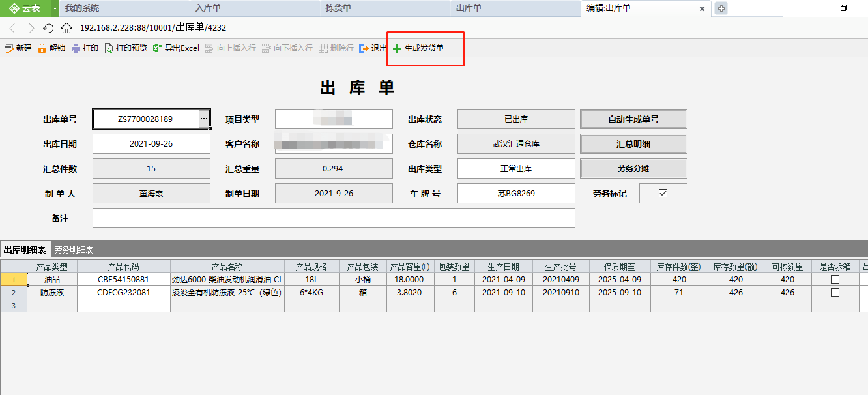The height and width of the screenshot is (395, 868).
Task: Select row header 1 in table
Action: coord(14,280)
